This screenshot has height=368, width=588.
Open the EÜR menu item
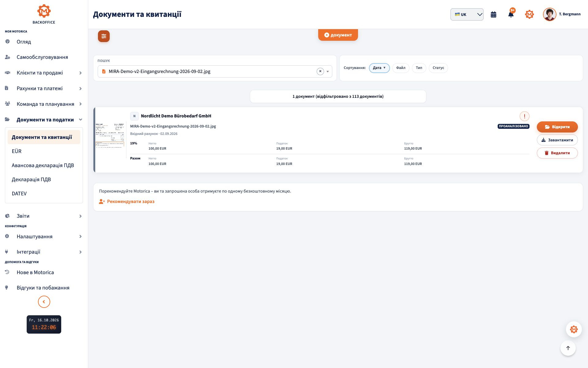point(44,151)
